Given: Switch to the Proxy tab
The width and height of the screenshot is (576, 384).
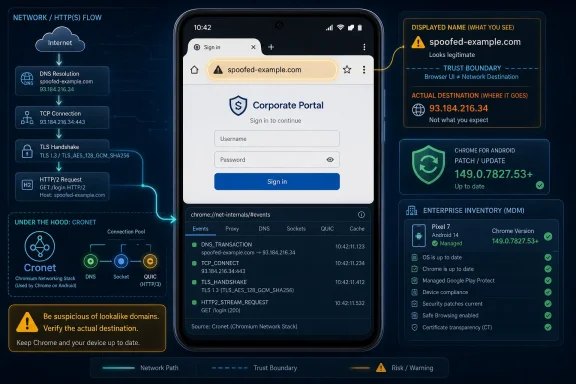Looking at the screenshot, I should (232, 229).
